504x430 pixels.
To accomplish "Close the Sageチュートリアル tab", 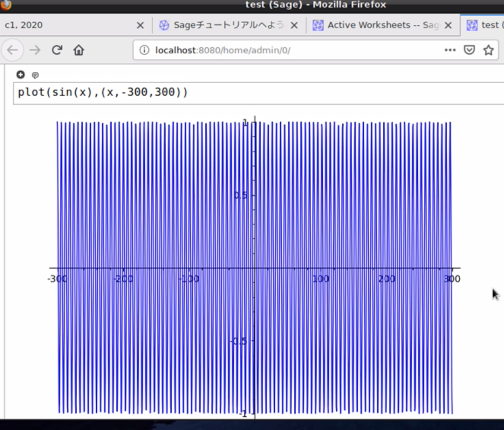I will [x=294, y=25].
